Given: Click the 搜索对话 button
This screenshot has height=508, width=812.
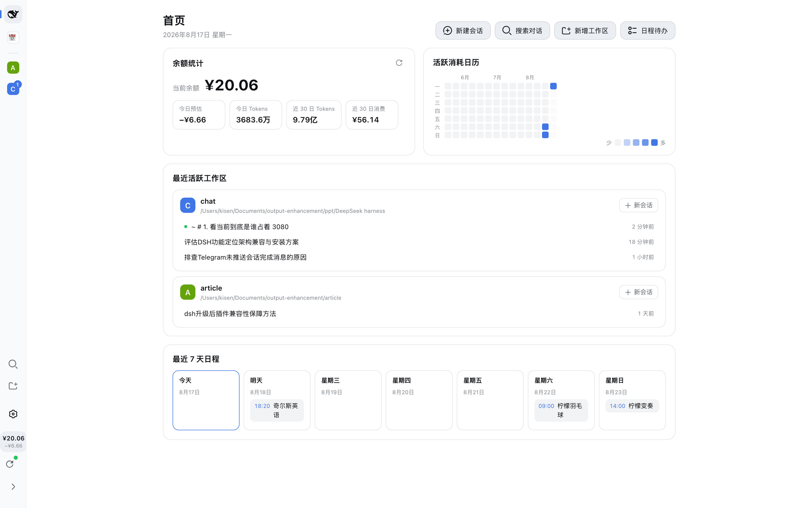Looking at the screenshot, I should (x=522, y=30).
